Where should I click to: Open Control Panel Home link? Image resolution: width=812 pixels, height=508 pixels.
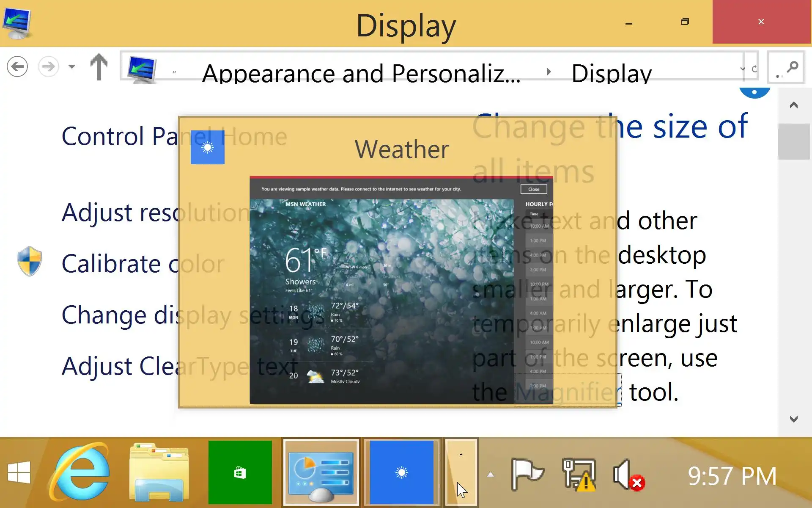pos(118,136)
